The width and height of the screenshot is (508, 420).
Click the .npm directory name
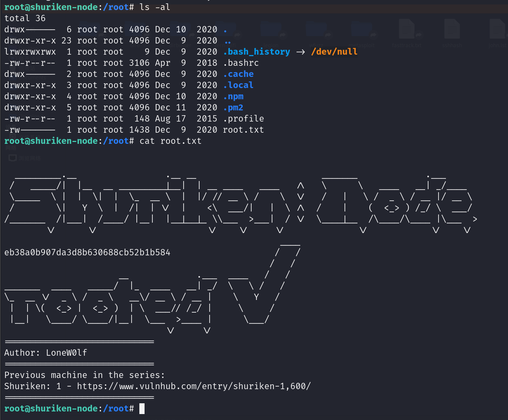coord(233,96)
